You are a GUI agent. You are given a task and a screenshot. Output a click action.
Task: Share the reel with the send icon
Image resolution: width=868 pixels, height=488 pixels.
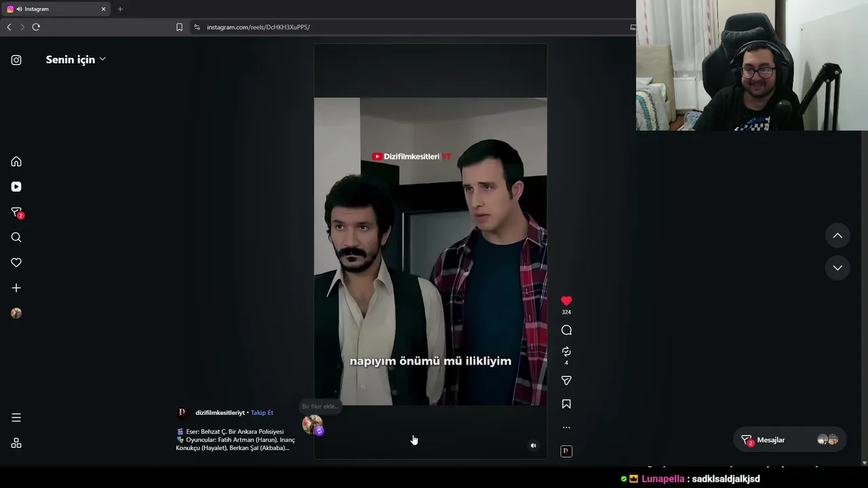566,381
